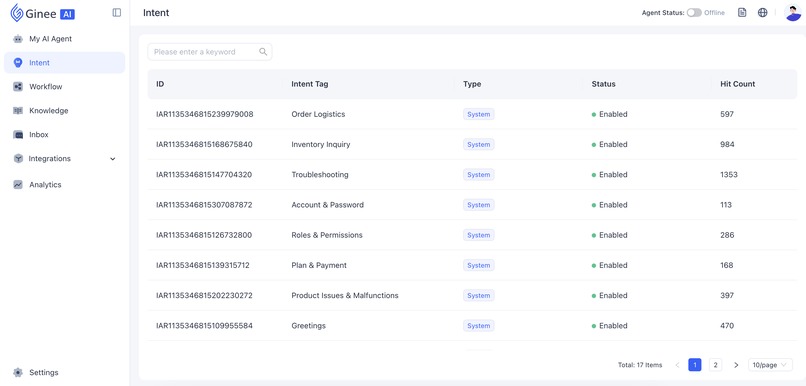
Task: Go to the My AI Agent section
Action: [50, 39]
